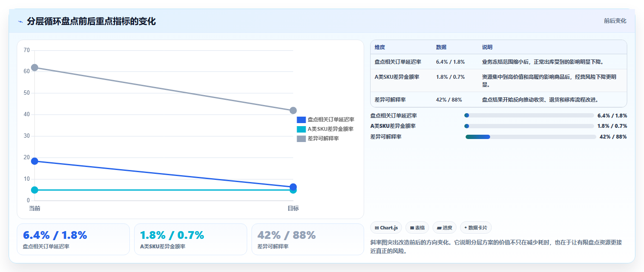Image resolution: width=644 pixels, height=272 pixels.
Task: Click the Chart.js chip
Action: click(x=386, y=228)
